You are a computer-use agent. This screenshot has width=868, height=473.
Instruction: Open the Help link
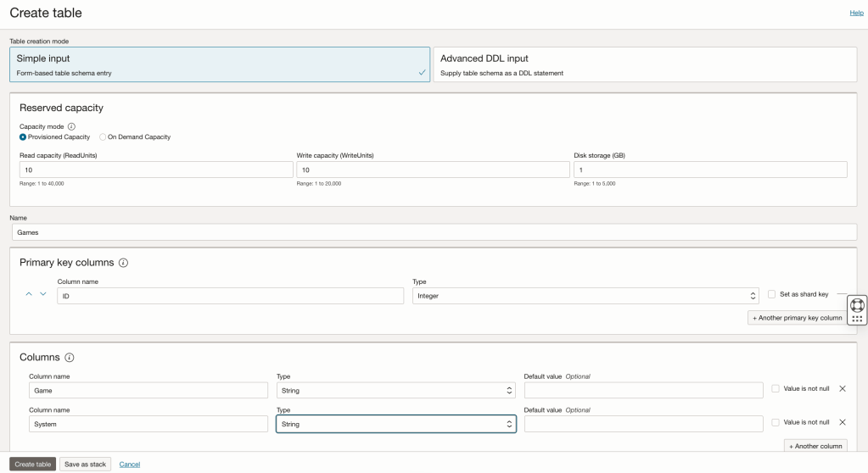point(856,14)
